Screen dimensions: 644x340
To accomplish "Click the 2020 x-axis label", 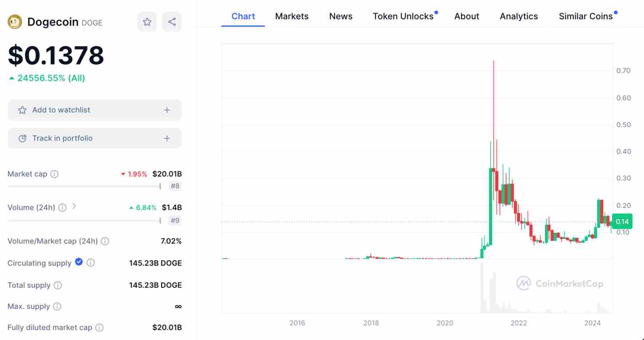I will coord(445,323).
